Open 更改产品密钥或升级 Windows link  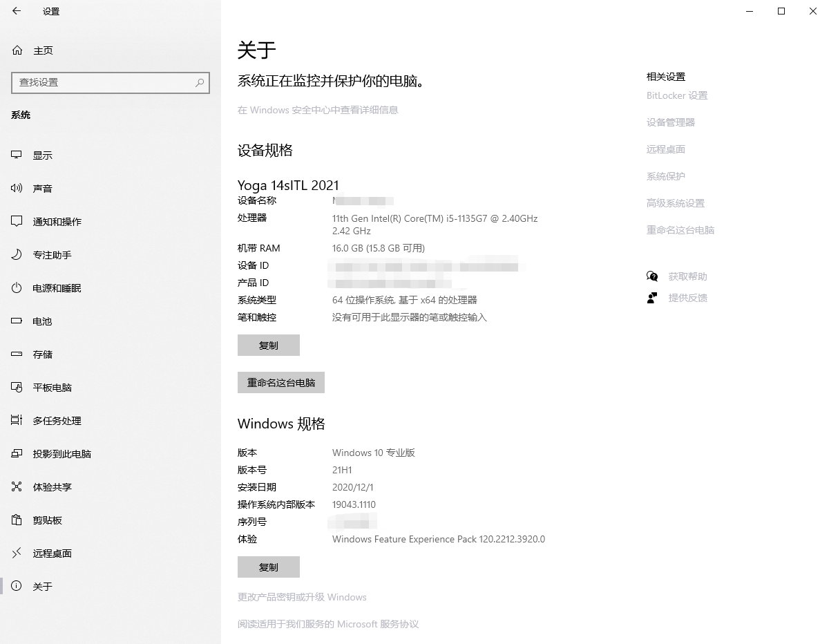pyautogui.click(x=302, y=597)
